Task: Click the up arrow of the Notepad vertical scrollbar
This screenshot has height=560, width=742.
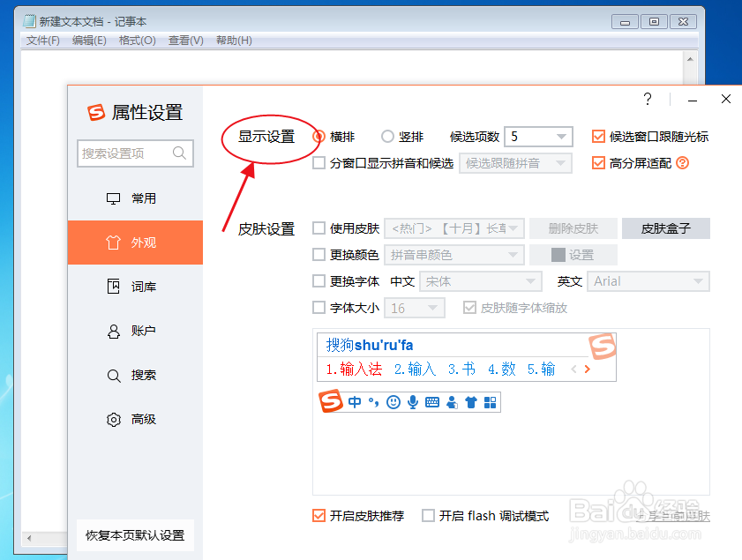Action: click(x=690, y=59)
